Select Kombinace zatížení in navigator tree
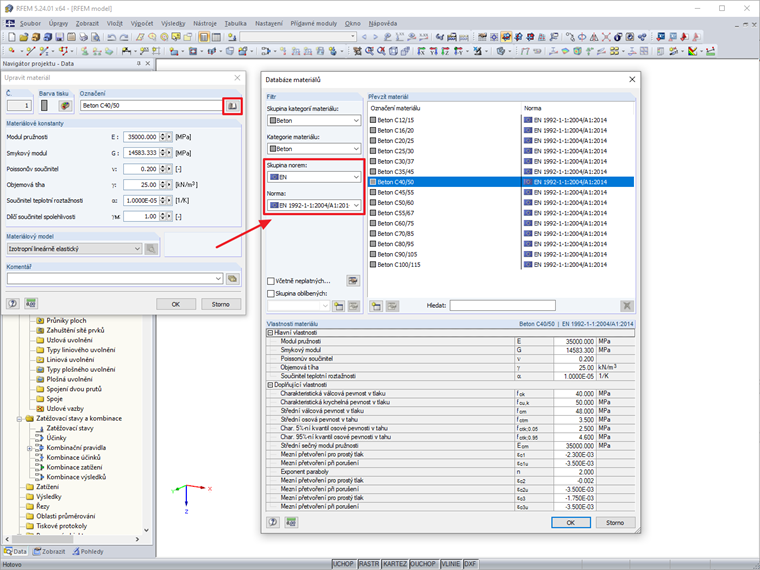Viewport: 760px width, 570px height. click(x=74, y=468)
